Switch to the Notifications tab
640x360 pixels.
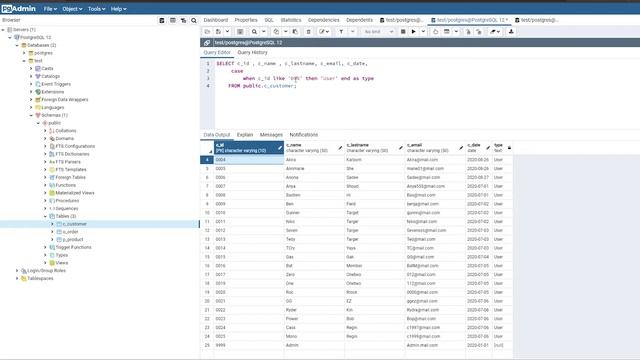pos(304,135)
